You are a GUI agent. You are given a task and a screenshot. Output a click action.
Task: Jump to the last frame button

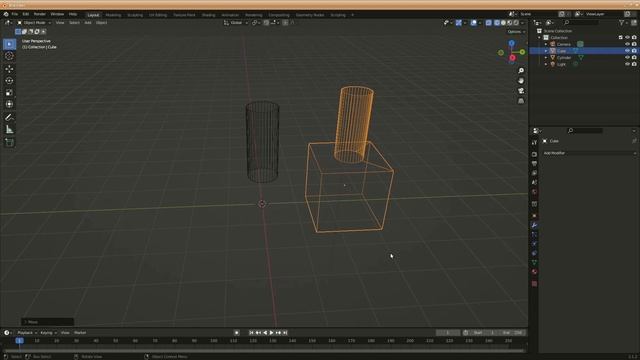click(x=285, y=333)
